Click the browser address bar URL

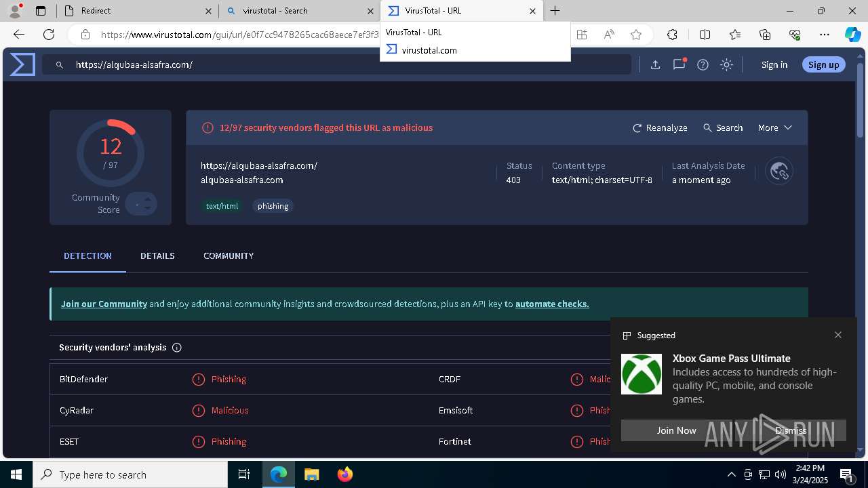[239, 35]
